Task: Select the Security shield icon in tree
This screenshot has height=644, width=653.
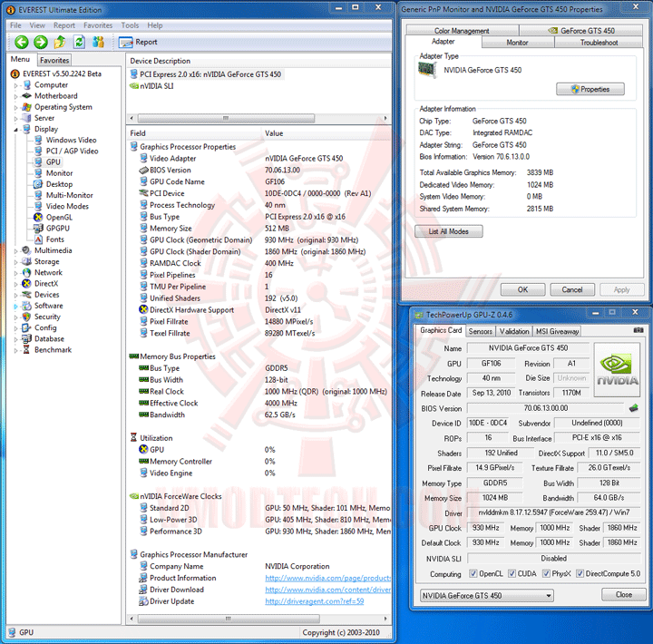Action: 26,317
